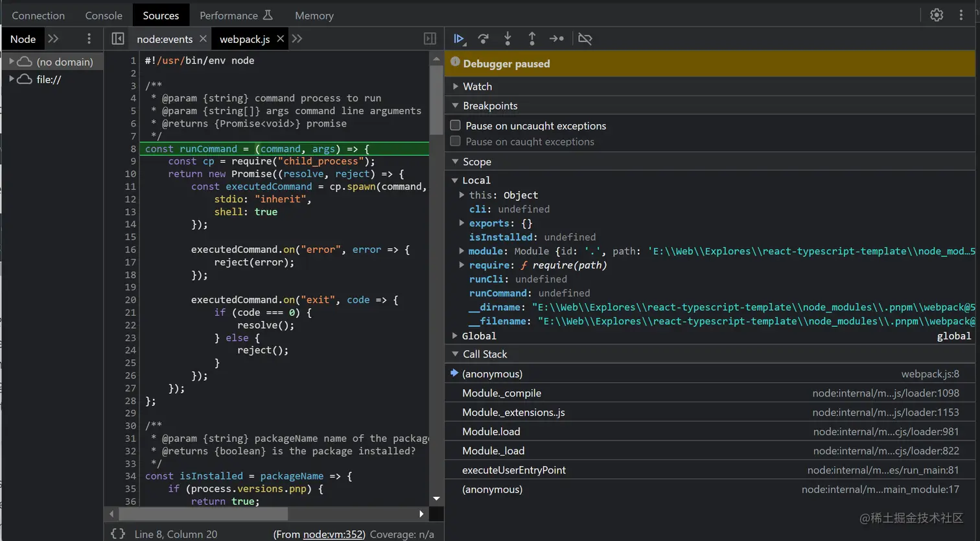The image size is (980, 541).
Task: Resume script execution in debugger toolbar
Action: 458,39
